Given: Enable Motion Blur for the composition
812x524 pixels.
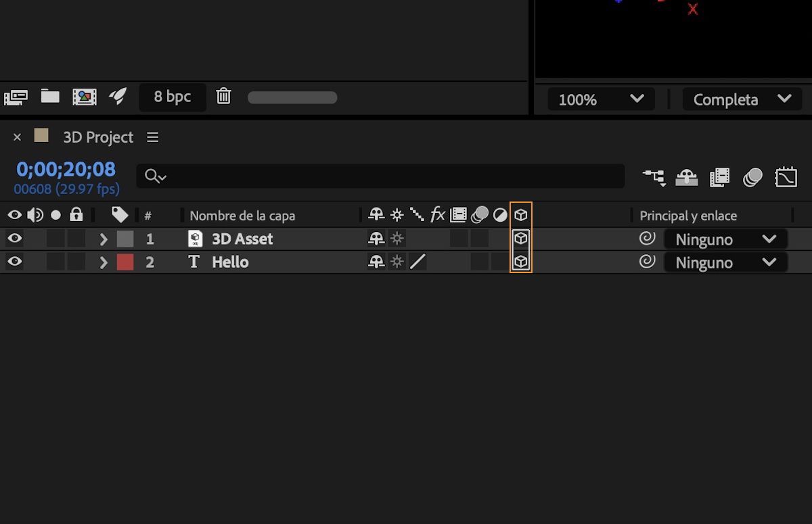Looking at the screenshot, I should [x=752, y=177].
